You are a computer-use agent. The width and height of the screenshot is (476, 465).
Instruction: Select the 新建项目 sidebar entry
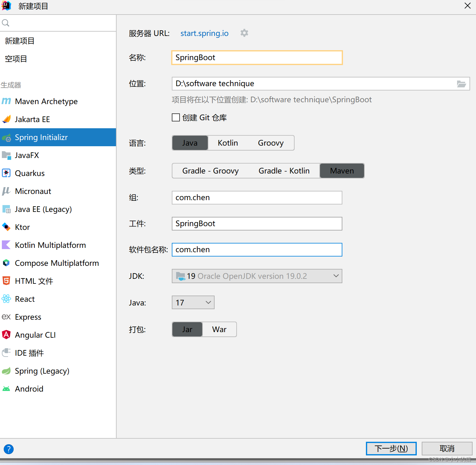20,41
